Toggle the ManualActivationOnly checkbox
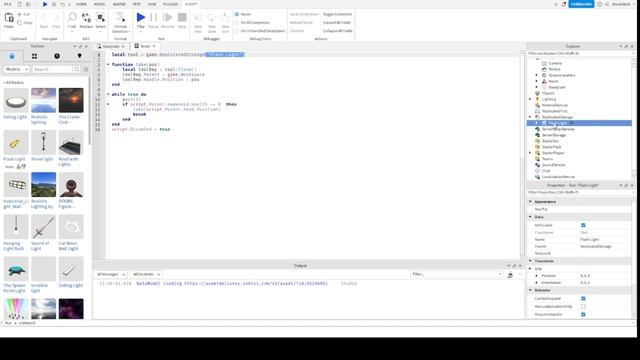The image size is (640, 360). point(583,307)
